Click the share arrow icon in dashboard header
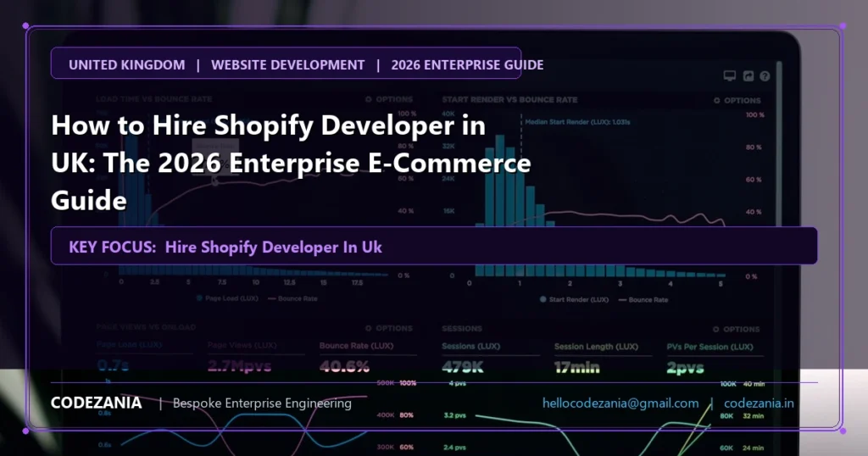 [748, 75]
